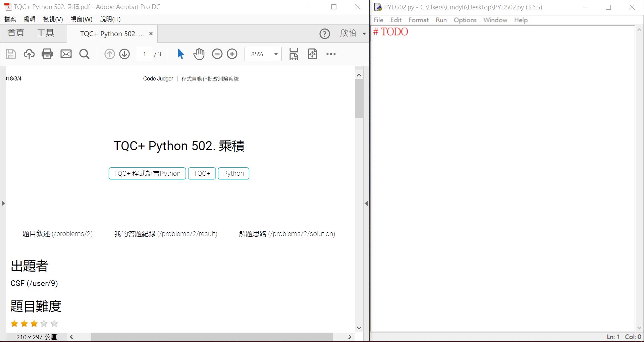Image resolution: width=644 pixels, height=342 pixels.
Task: Click the Python tag button
Action: [x=233, y=173]
